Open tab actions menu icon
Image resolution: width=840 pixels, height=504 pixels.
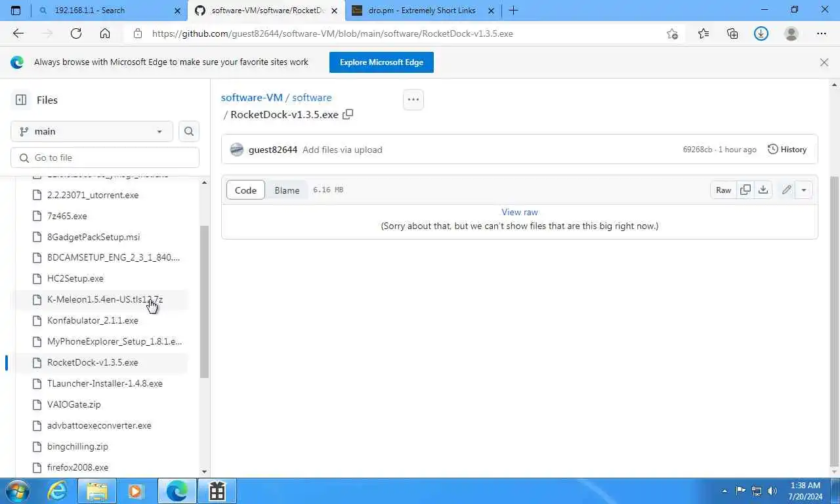point(16,10)
